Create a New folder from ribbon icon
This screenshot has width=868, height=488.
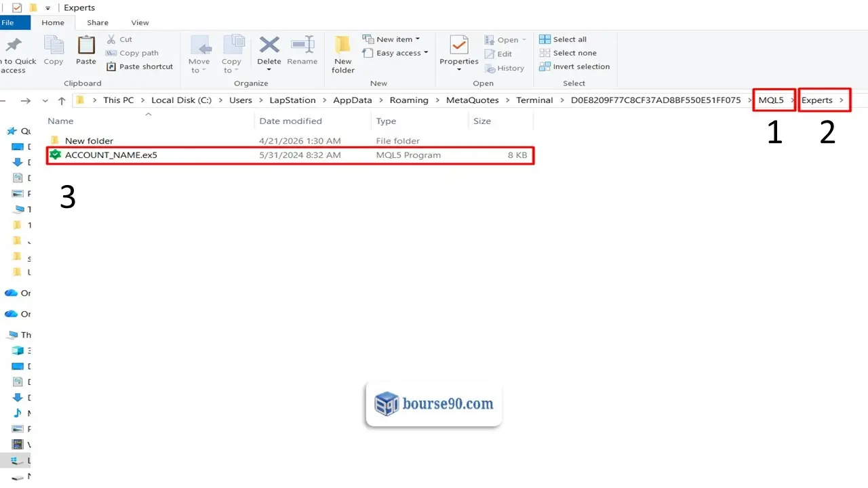point(343,45)
